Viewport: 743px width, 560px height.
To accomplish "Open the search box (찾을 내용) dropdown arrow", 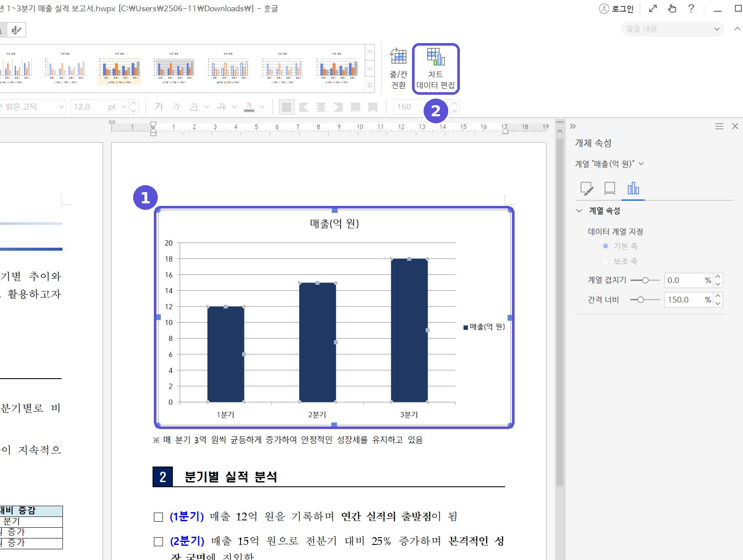I will pyautogui.click(x=717, y=29).
